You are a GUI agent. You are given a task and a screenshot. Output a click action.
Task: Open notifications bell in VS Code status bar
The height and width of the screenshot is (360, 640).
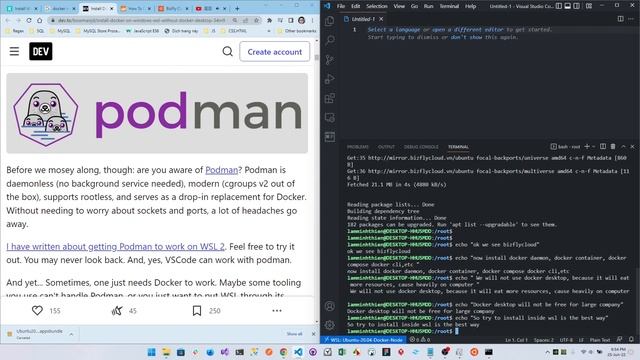pyautogui.click(x=631, y=340)
